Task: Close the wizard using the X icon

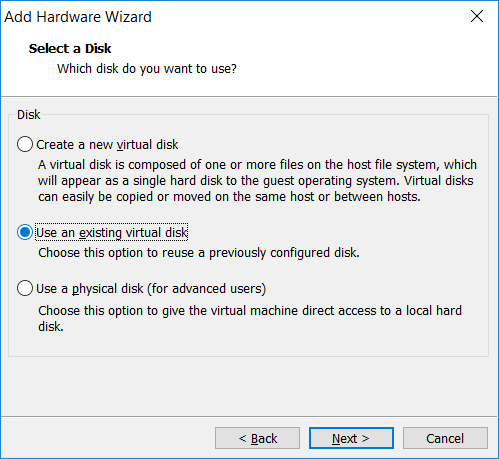Action: [x=477, y=16]
